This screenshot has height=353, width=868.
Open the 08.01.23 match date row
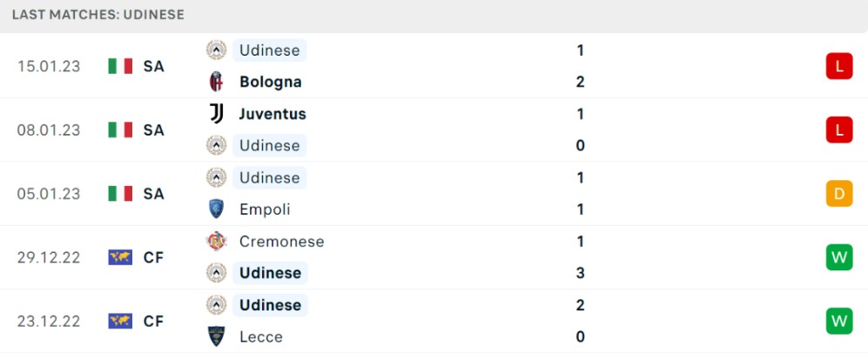coord(434,130)
